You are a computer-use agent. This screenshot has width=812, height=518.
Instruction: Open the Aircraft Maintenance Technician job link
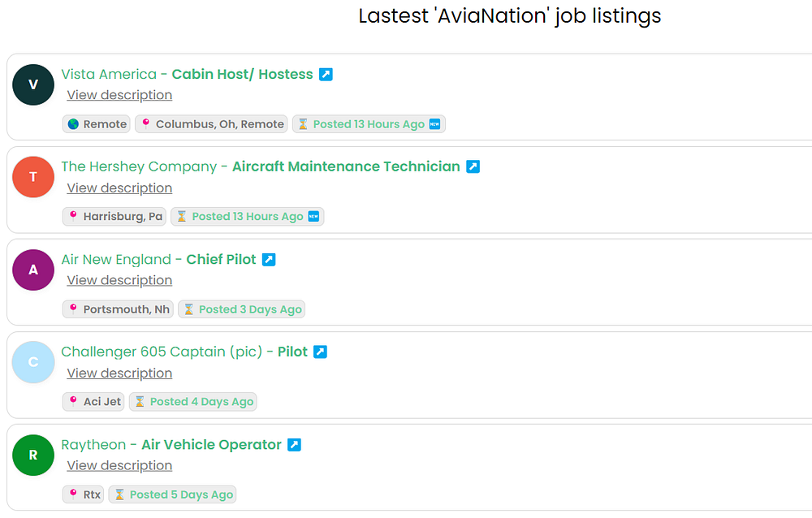[346, 167]
